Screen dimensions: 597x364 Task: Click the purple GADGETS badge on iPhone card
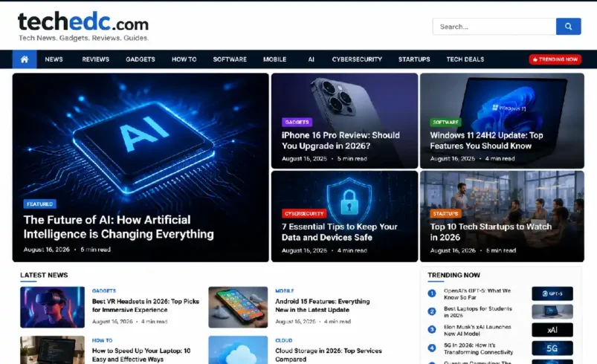[297, 122]
